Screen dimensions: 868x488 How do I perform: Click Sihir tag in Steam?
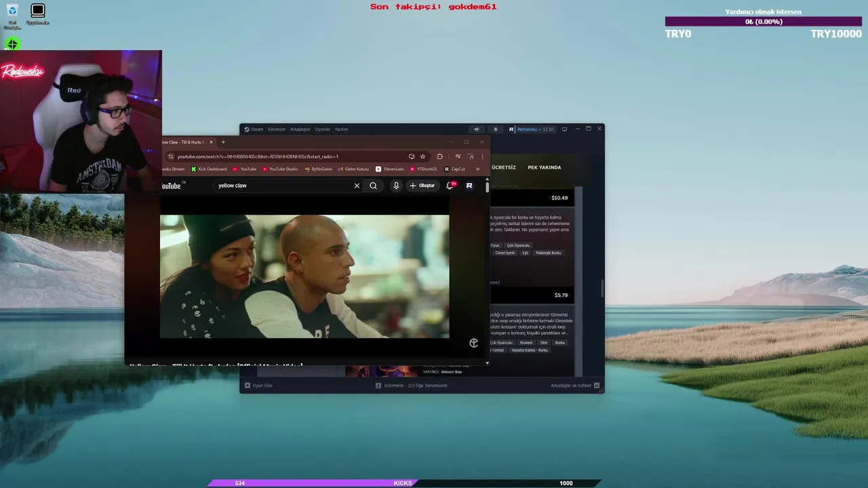tap(544, 343)
